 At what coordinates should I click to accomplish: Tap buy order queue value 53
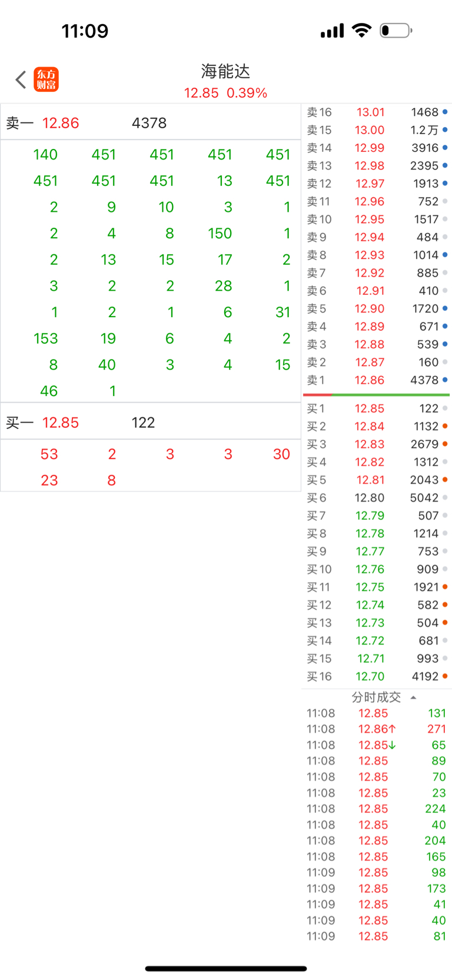pyautogui.click(x=49, y=454)
